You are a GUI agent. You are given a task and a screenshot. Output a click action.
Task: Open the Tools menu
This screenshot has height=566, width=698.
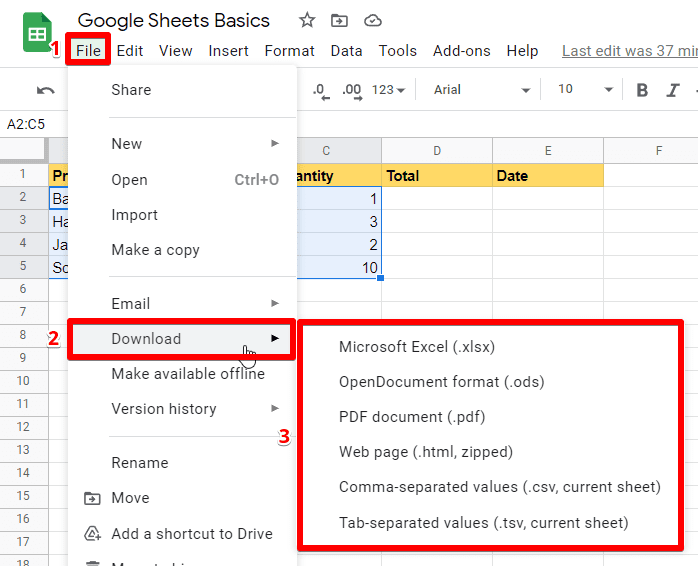click(x=398, y=51)
